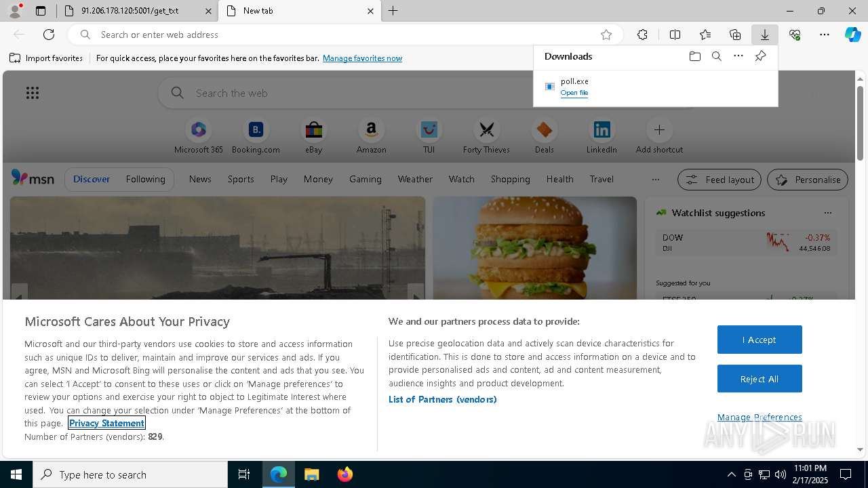Screen dimensions: 868x488
Task: Open the TUI shortcut
Action: click(x=429, y=136)
